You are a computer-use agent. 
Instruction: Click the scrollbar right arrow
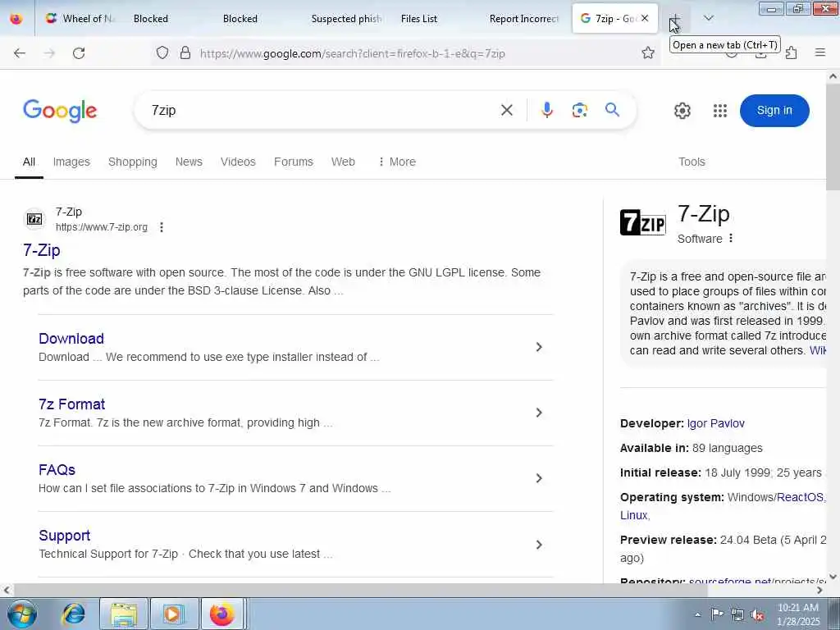pos(819,591)
